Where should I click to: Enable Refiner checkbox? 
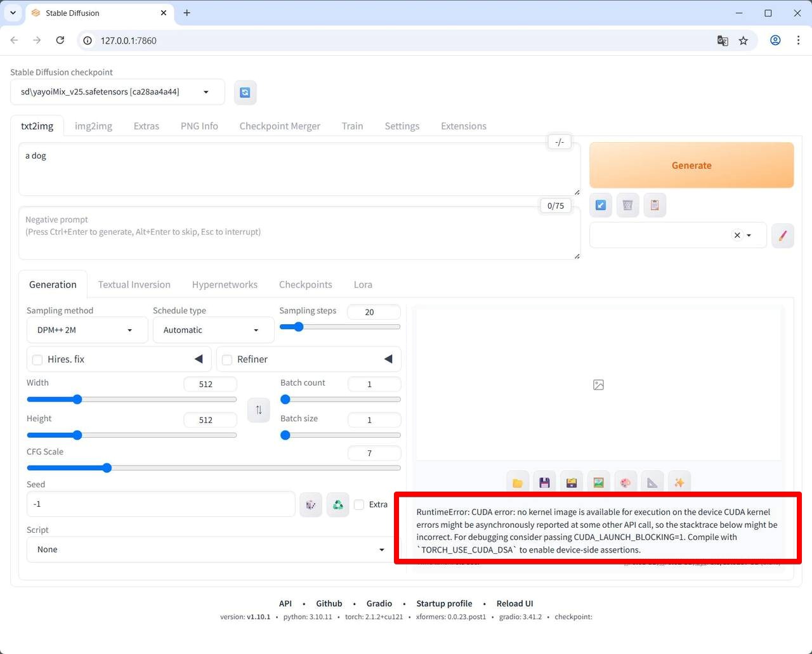pos(227,360)
